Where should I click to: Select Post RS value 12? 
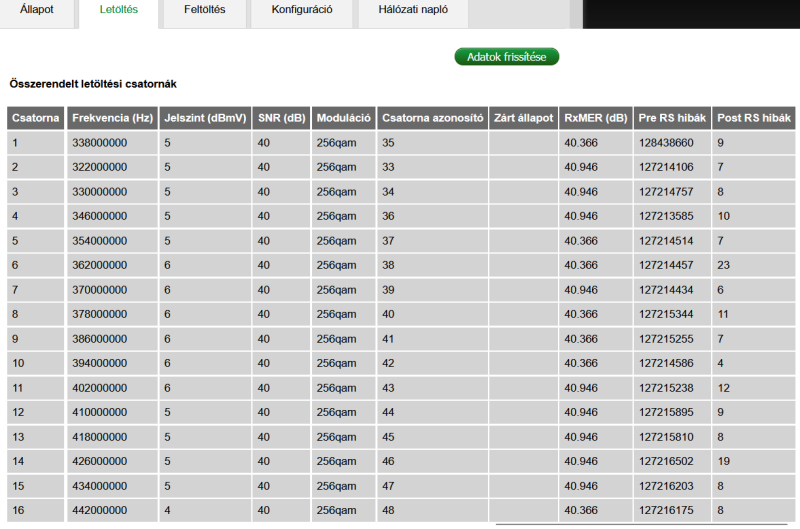point(754,388)
